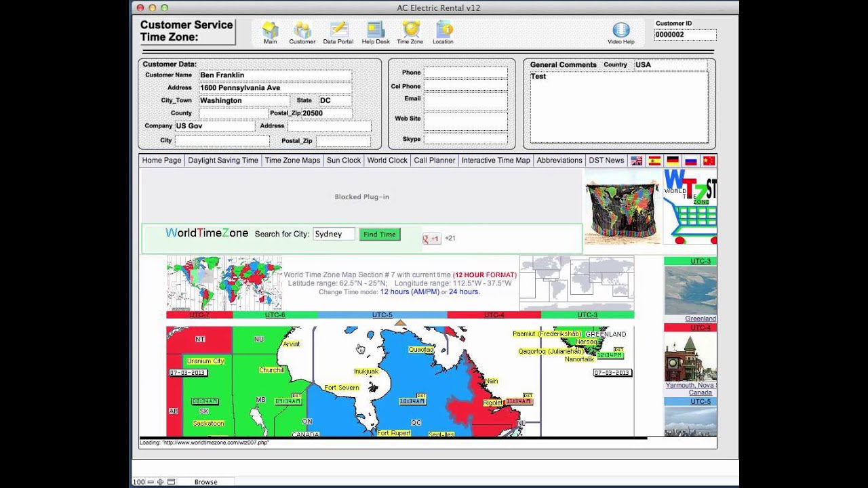Click the 12 hours (AM/PM) link
This screenshot has width=868, height=488.
(410, 292)
